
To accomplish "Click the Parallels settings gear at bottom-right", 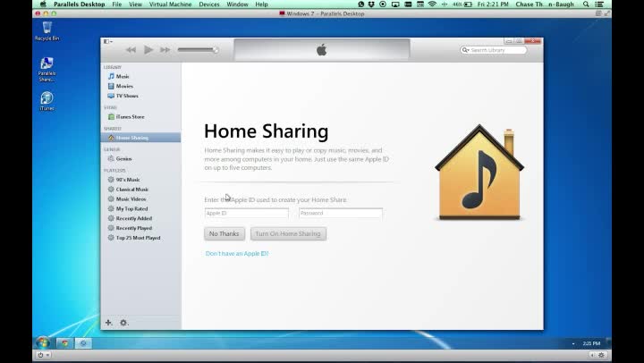I will (601, 355).
